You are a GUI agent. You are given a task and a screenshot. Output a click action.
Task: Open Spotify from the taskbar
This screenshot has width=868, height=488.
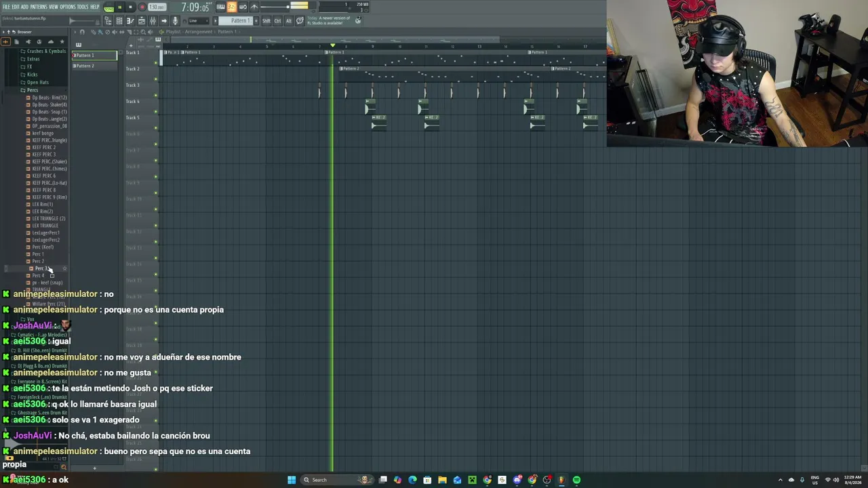click(576, 480)
